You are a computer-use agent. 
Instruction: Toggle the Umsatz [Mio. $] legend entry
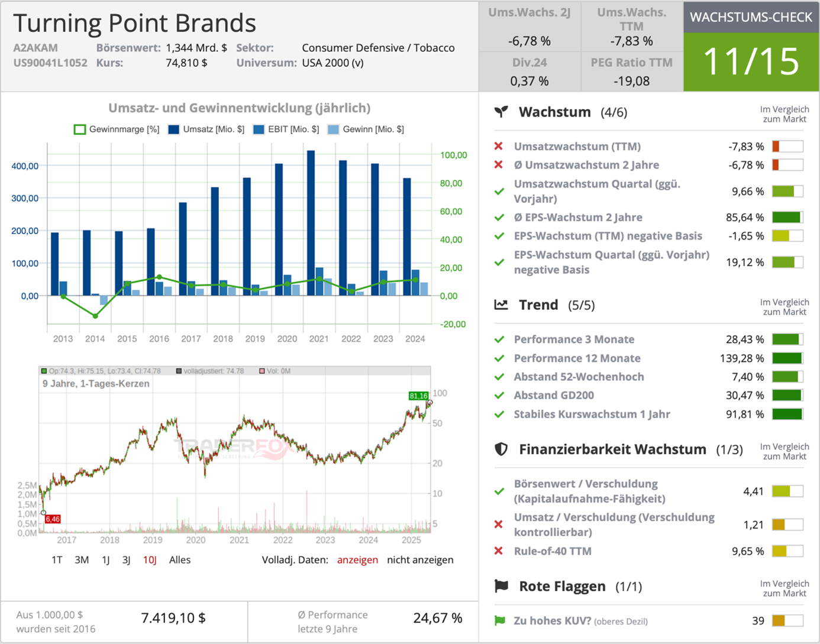pyautogui.click(x=206, y=129)
